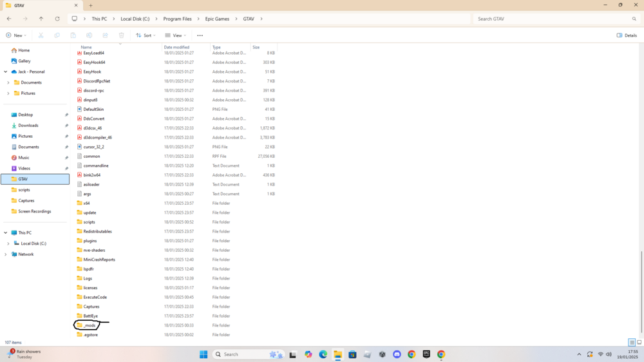Click the Copy toolbar icon

point(57,35)
